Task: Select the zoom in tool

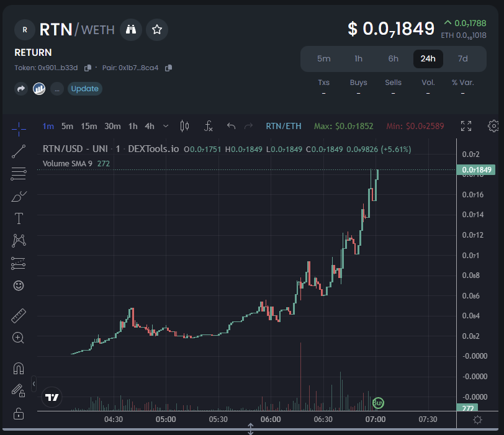Action: pos(19,338)
